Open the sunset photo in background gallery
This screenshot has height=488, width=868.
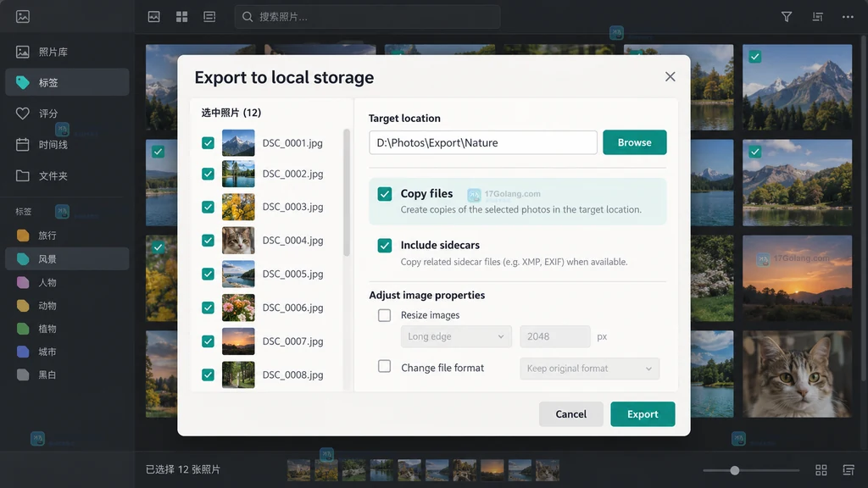(x=797, y=278)
